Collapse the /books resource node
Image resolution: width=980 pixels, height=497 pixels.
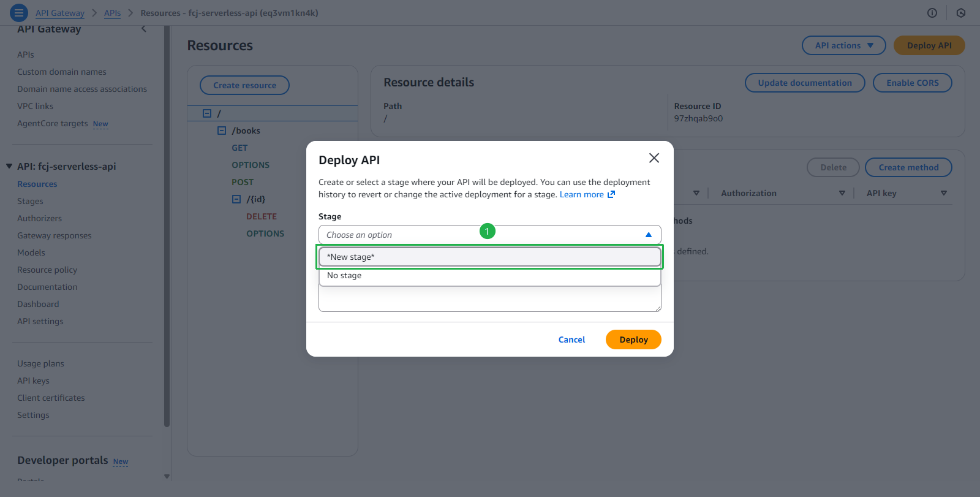(x=222, y=131)
